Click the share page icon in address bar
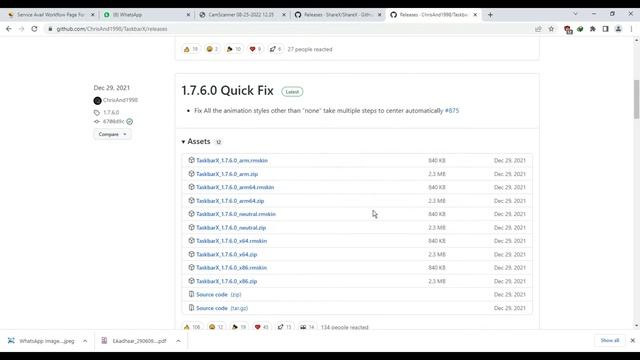 coord(538,29)
